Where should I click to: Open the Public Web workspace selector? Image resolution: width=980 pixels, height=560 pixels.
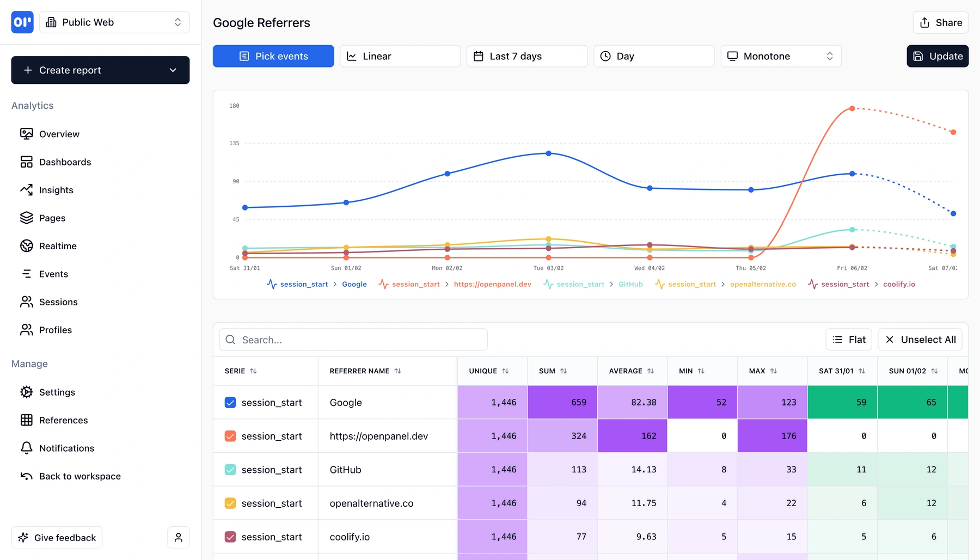pos(114,22)
